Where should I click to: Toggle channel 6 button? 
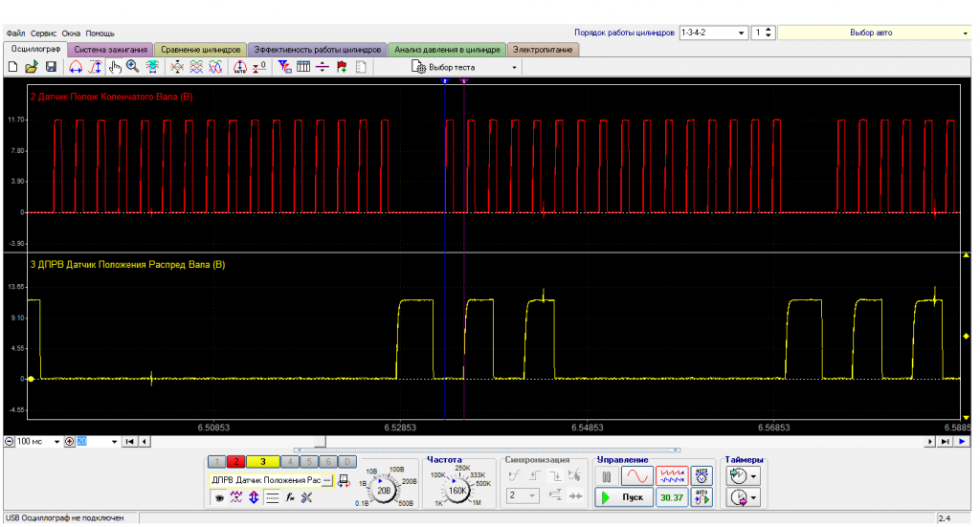coord(328,462)
